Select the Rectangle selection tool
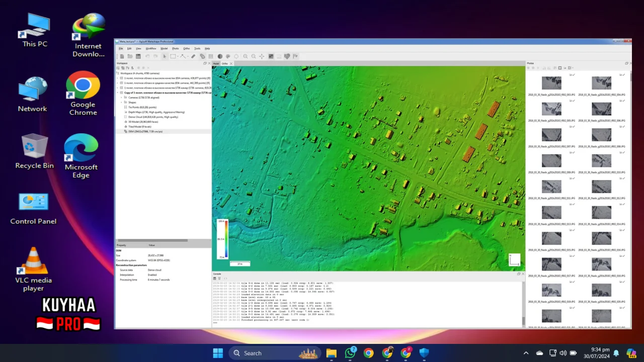This screenshot has width=644, height=362. [173, 56]
